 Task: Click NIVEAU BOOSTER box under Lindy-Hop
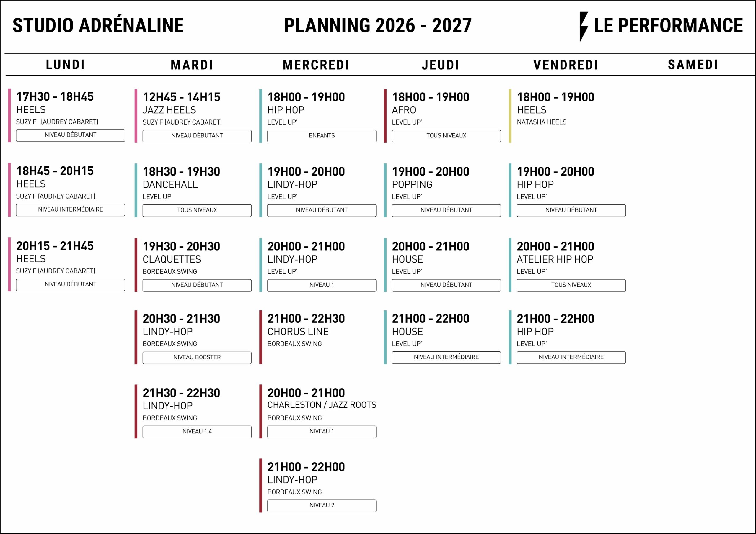pyautogui.click(x=197, y=358)
